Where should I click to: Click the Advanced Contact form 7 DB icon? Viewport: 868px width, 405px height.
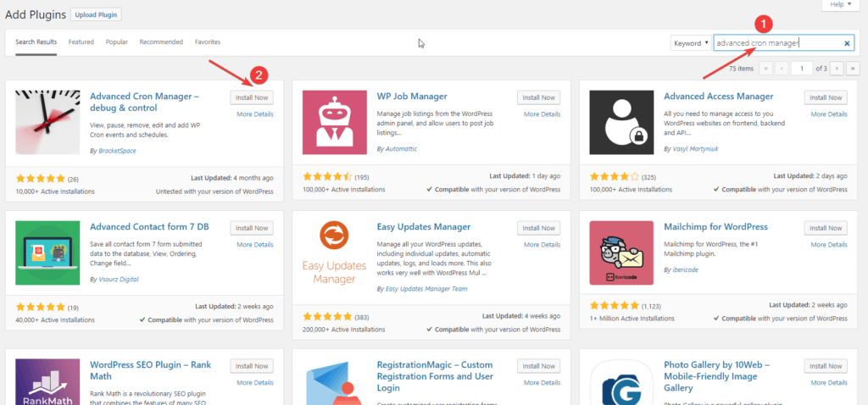click(47, 252)
